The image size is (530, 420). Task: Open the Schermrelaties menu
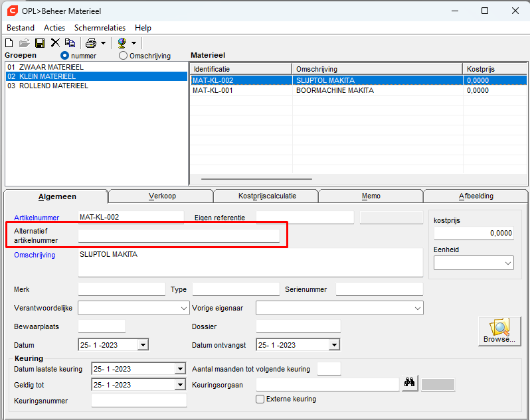[100, 28]
